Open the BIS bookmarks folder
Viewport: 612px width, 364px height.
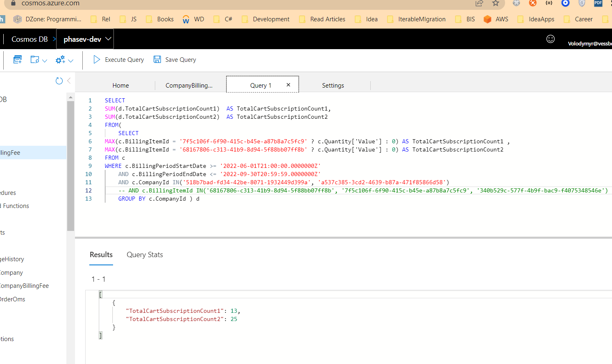click(x=465, y=19)
